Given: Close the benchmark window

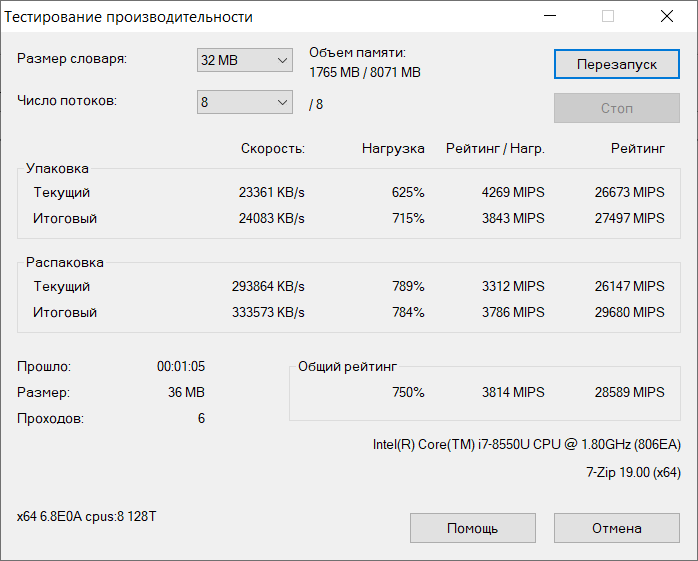Looking at the screenshot, I should 666,16.
